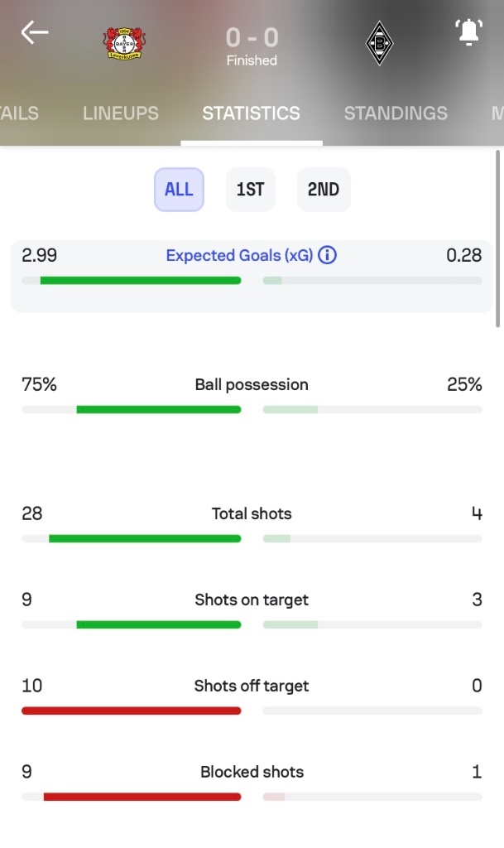Click the Ball possession home green bar
Screen dimensions: 504x848
(x=159, y=409)
